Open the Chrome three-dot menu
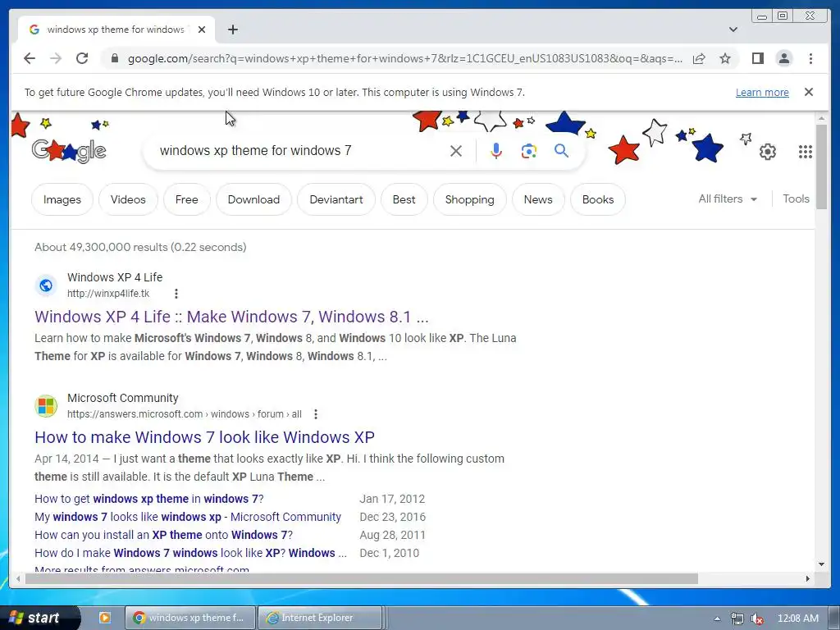 click(x=810, y=58)
